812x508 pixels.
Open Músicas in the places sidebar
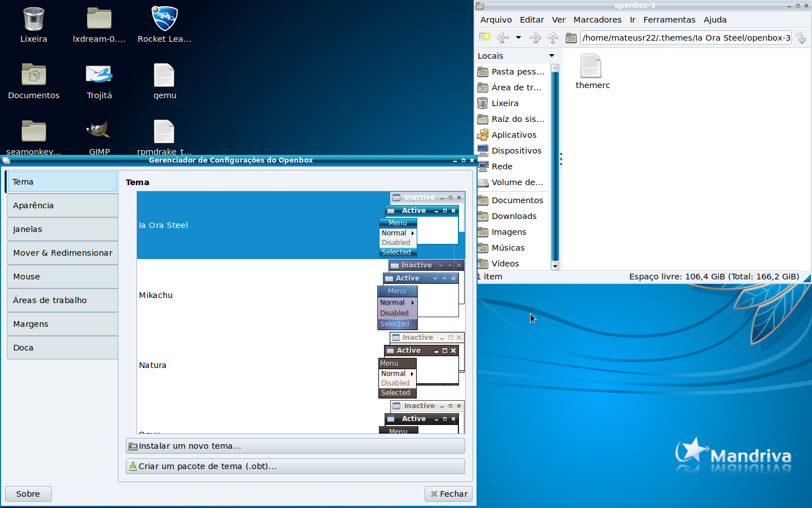click(513, 248)
